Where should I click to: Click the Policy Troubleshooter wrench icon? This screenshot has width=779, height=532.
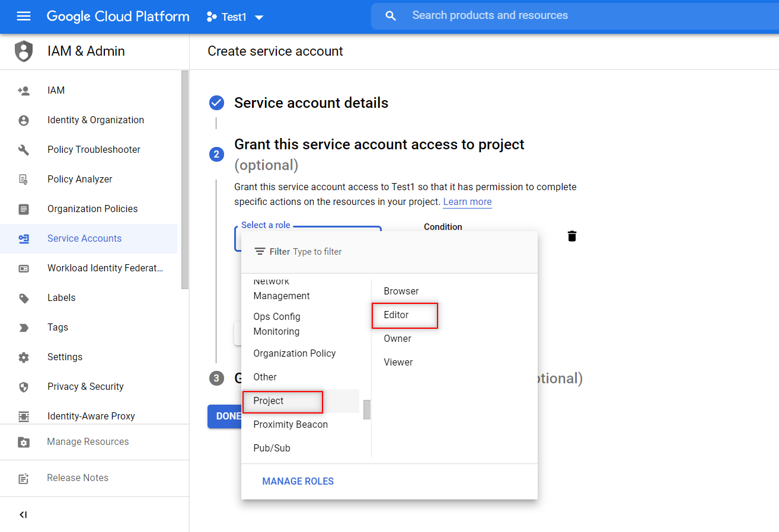pos(24,150)
